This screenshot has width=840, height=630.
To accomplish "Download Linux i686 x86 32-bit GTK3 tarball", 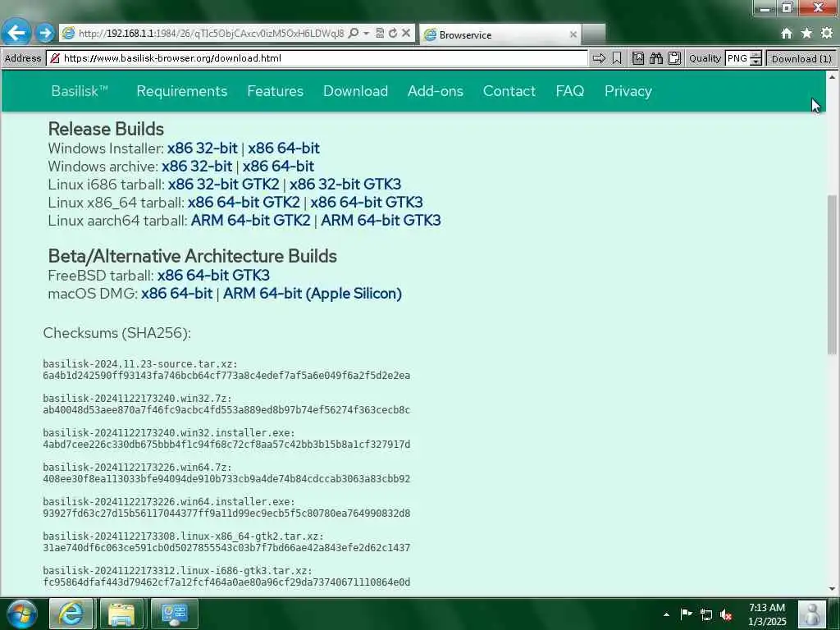I will [345, 185].
